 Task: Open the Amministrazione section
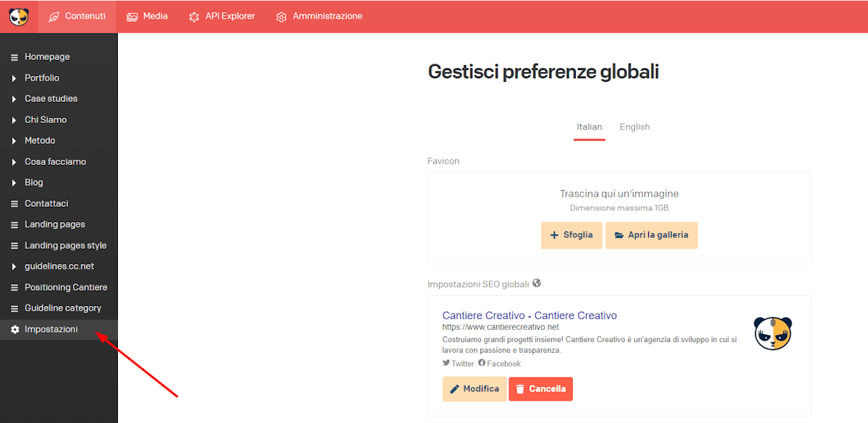point(319,17)
